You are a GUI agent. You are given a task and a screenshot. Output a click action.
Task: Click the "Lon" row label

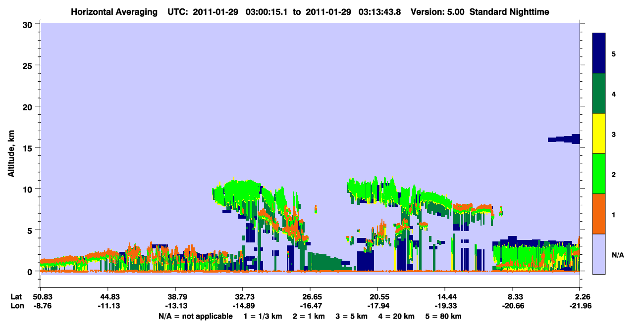[x=16, y=306]
